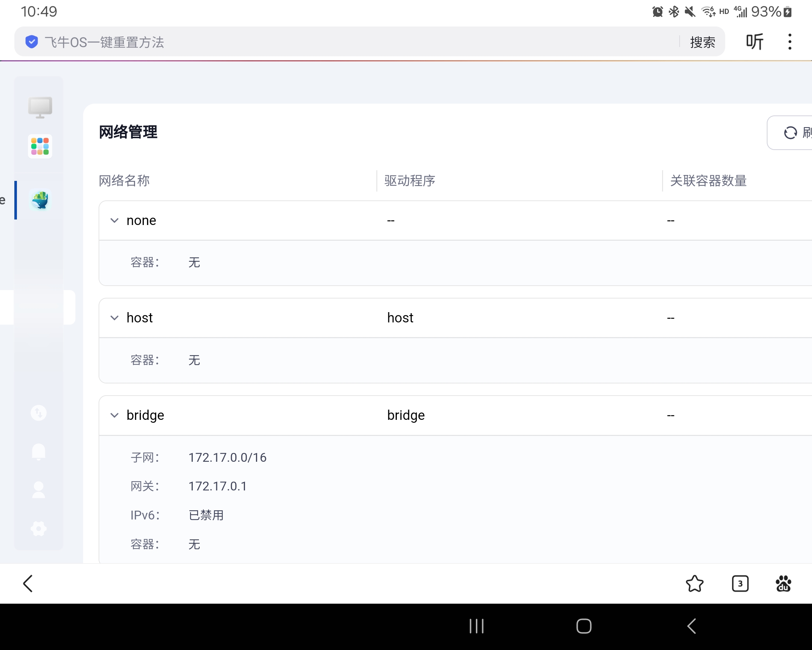Open the transfer arrows icon in sidebar
The width and height of the screenshot is (812, 650).
coord(38,413)
